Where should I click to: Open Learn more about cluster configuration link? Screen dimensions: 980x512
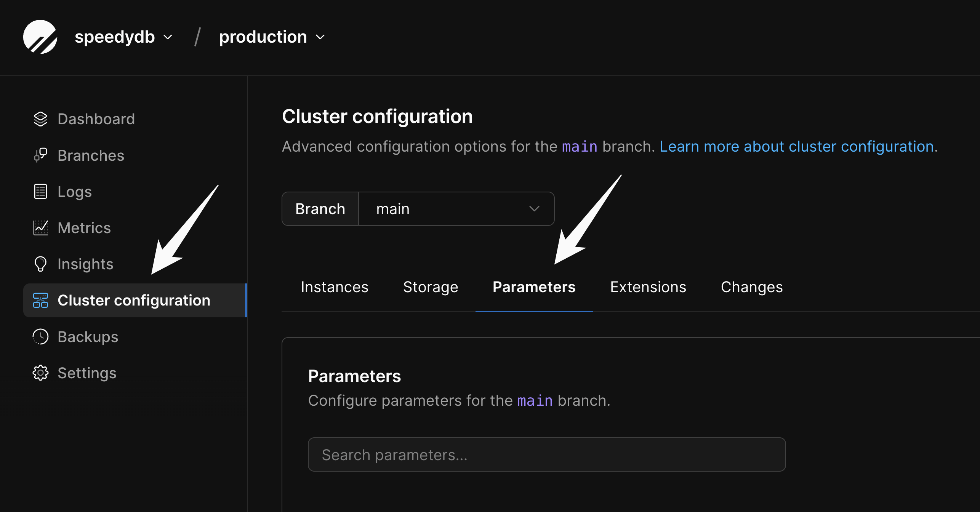(x=798, y=146)
